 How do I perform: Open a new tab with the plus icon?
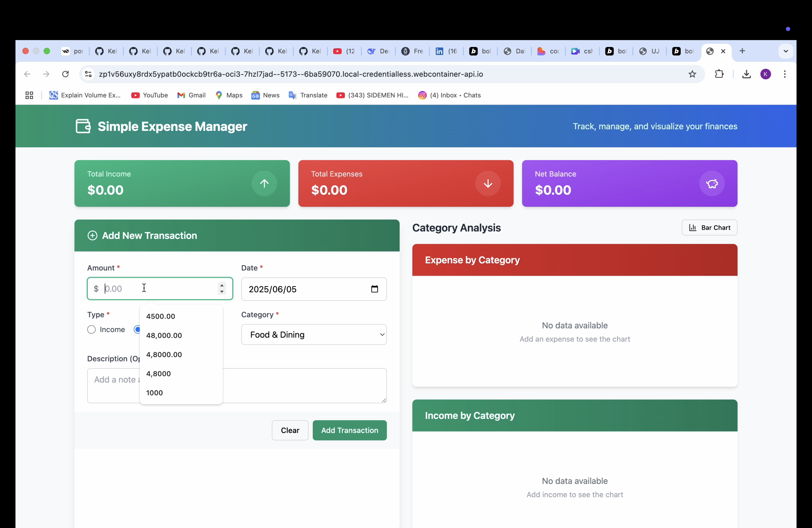(x=742, y=51)
